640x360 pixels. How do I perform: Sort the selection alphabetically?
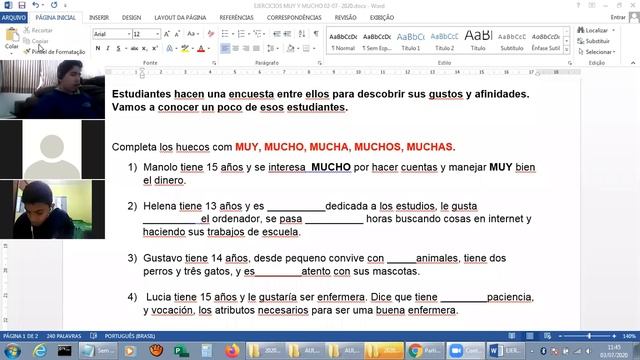(x=302, y=34)
